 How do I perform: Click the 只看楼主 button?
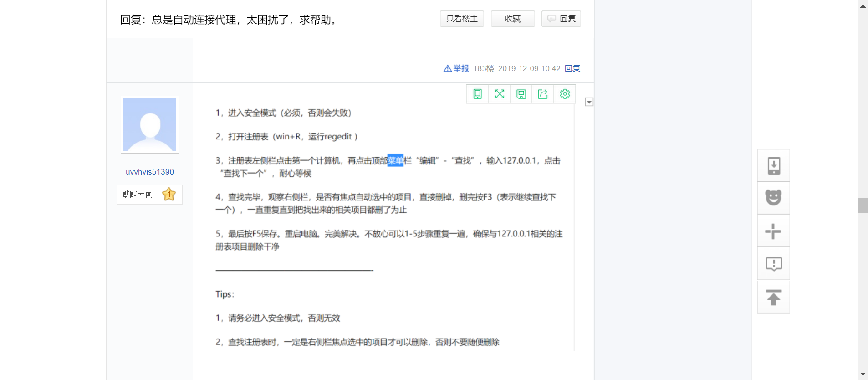pos(462,19)
